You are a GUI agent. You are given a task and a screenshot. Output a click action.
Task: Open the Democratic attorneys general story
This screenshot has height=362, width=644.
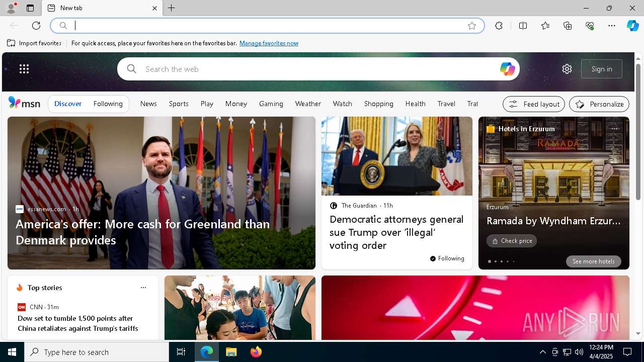tap(396, 232)
